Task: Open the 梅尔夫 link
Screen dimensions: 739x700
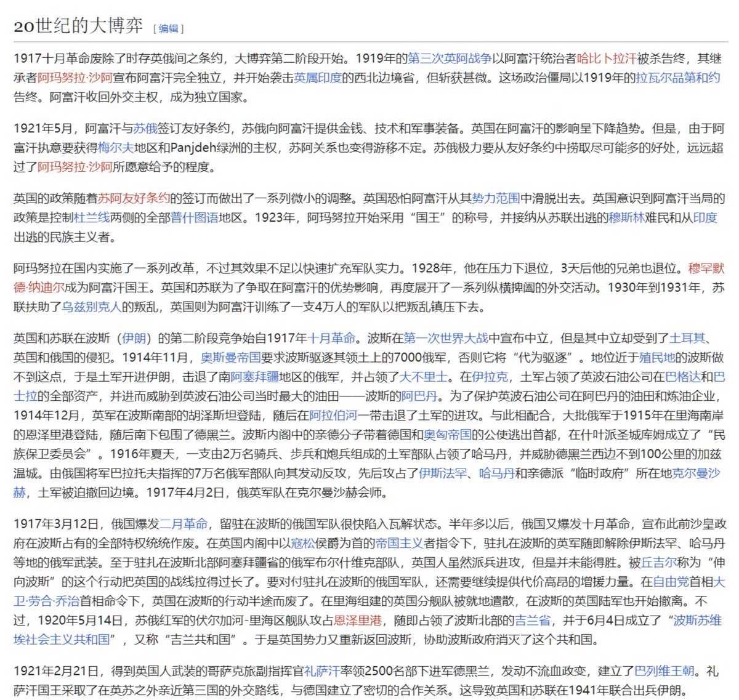Action: coord(116,148)
